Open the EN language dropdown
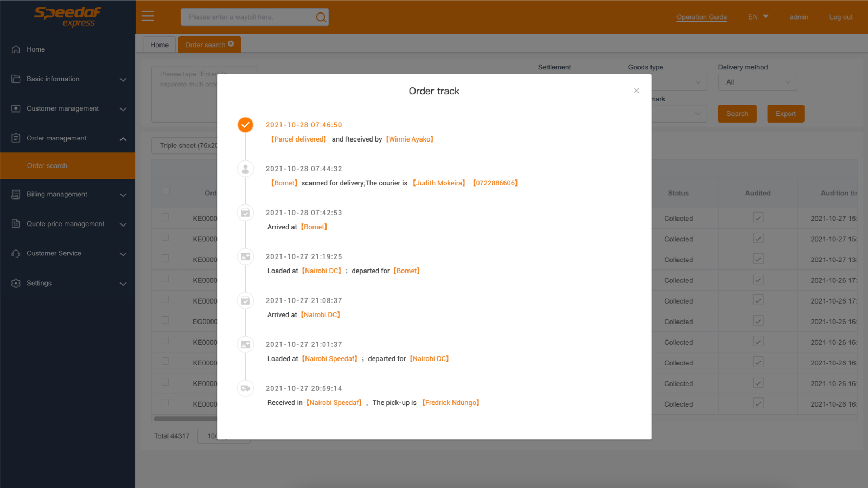The width and height of the screenshot is (868, 488). click(x=758, y=17)
